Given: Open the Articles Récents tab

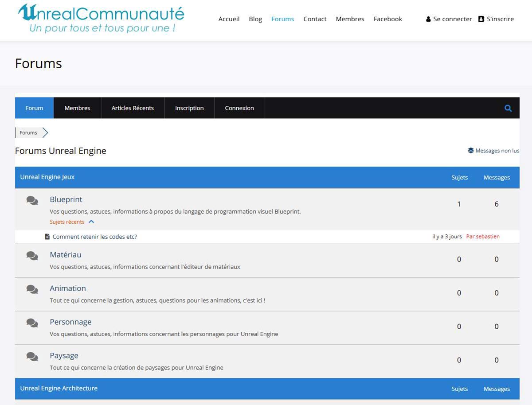Looking at the screenshot, I should 133,108.
